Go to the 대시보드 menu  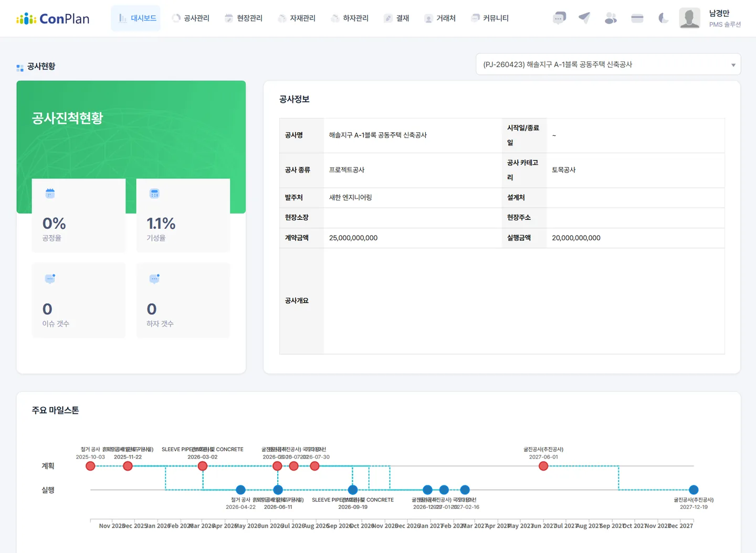coord(136,18)
